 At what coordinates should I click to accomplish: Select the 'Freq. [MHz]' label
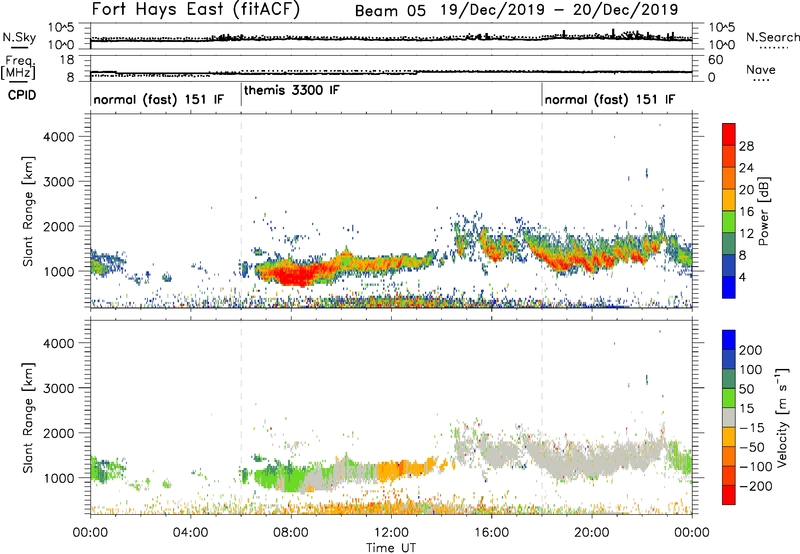18,68
